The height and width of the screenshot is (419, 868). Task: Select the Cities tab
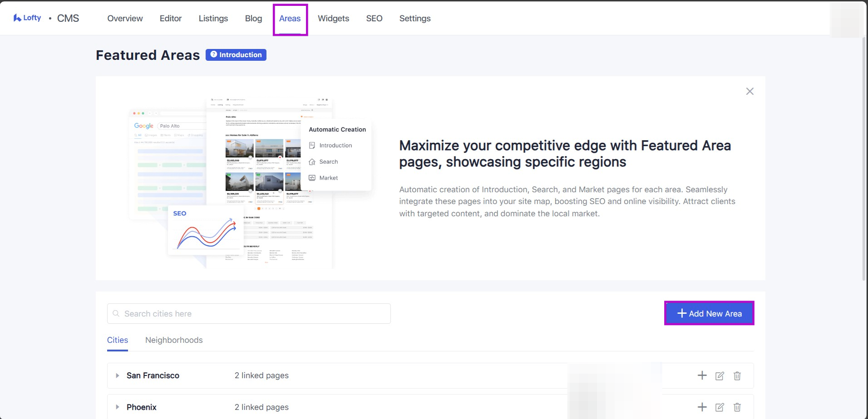point(118,340)
